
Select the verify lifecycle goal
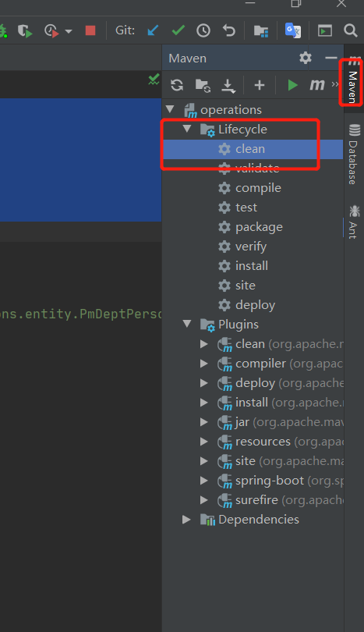[x=253, y=247]
